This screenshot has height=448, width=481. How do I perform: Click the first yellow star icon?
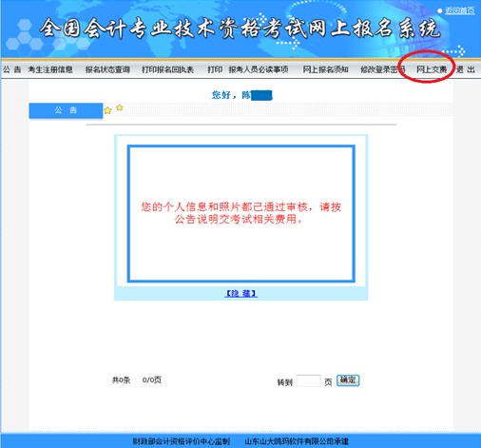(x=107, y=110)
